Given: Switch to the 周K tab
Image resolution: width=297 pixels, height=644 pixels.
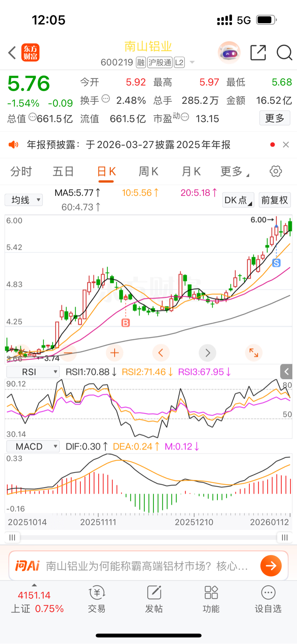Looking at the screenshot, I should (148, 171).
